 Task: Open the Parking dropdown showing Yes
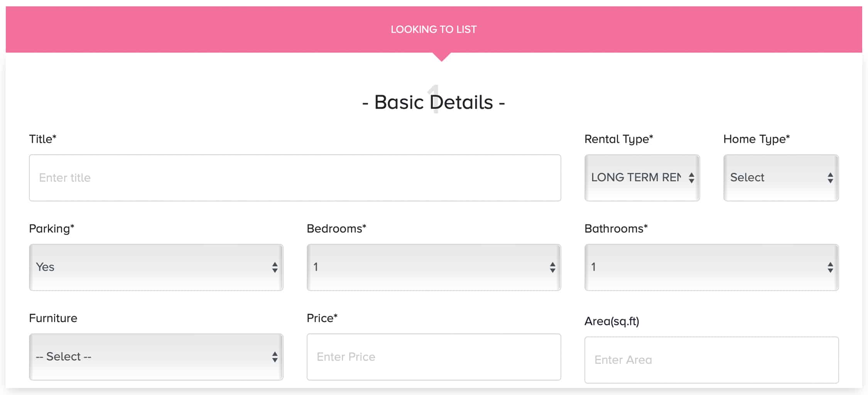[x=156, y=267]
